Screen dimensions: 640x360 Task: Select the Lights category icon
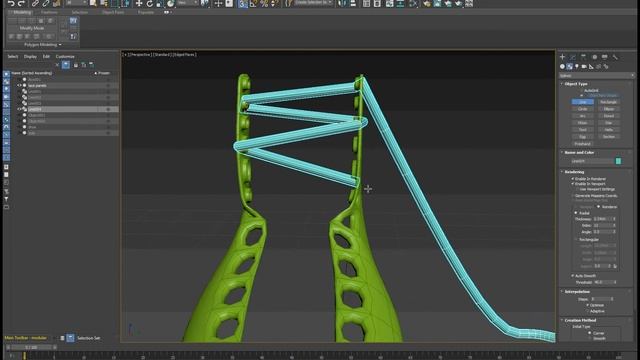pos(577,67)
